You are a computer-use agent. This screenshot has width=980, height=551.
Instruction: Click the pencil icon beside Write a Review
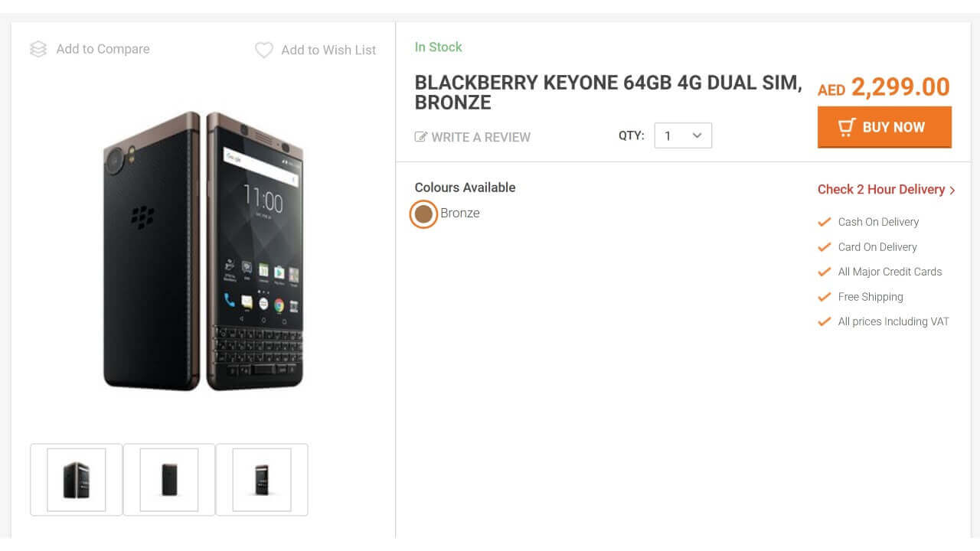[x=421, y=137]
